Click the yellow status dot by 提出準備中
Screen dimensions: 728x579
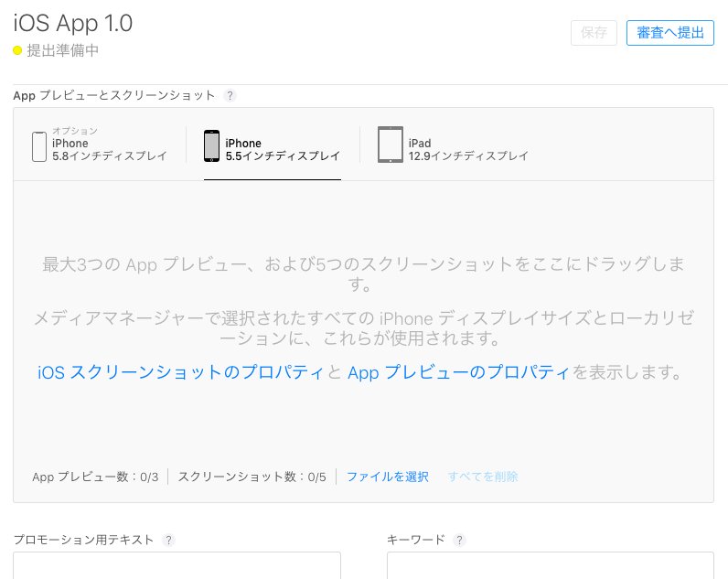tap(17, 50)
